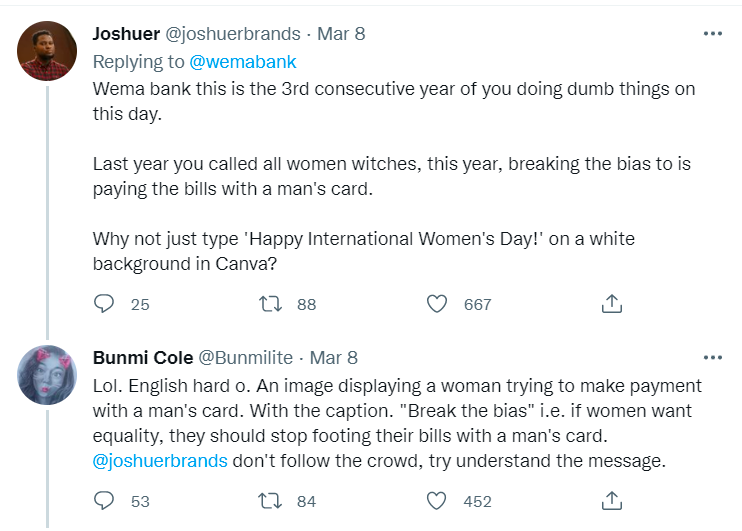This screenshot has width=742, height=531.
Task: Reply to Joshuer's tweet
Action: point(105,303)
